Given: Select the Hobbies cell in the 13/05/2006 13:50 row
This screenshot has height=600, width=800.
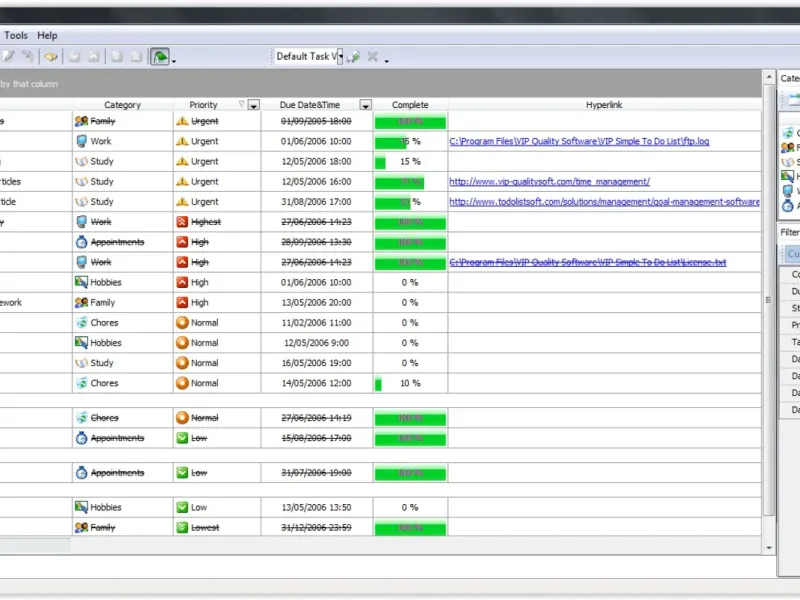Looking at the screenshot, I should click(122, 507).
